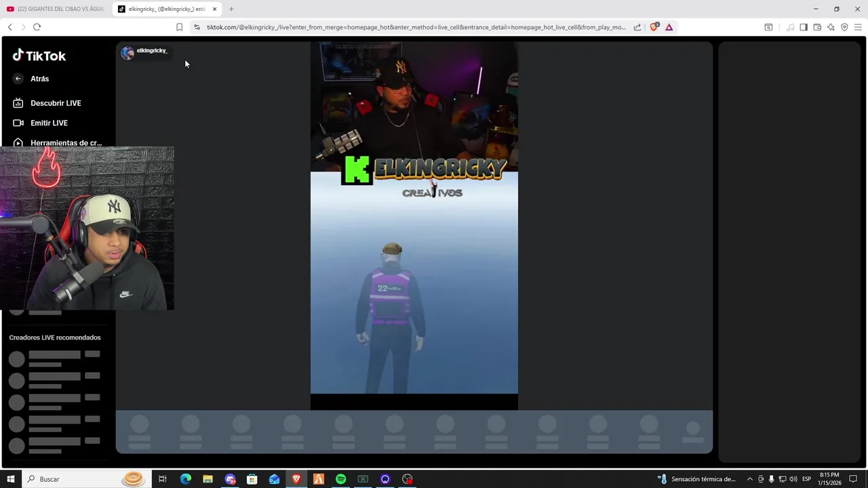Open the notifications center icon
The image size is (868, 488).
(x=853, y=479)
